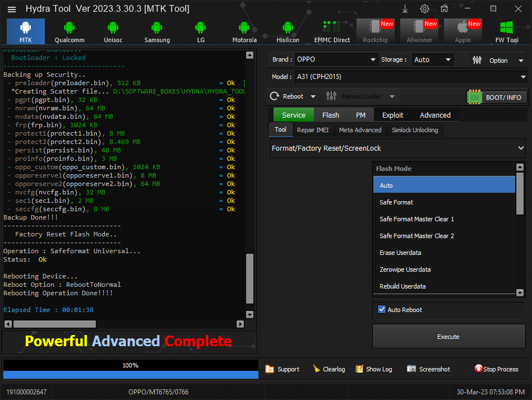The height and width of the screenshot is (400, 532).
Task: Open the EMMC Direct module
Action: click(x=332, y=31)
